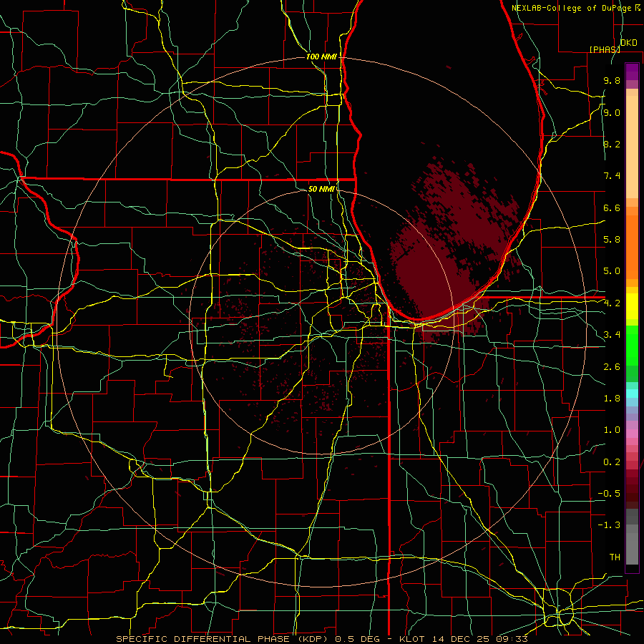Select the cyan color bar segment
This screenshot has height=644, width=644.
click(x=632, y=394)
